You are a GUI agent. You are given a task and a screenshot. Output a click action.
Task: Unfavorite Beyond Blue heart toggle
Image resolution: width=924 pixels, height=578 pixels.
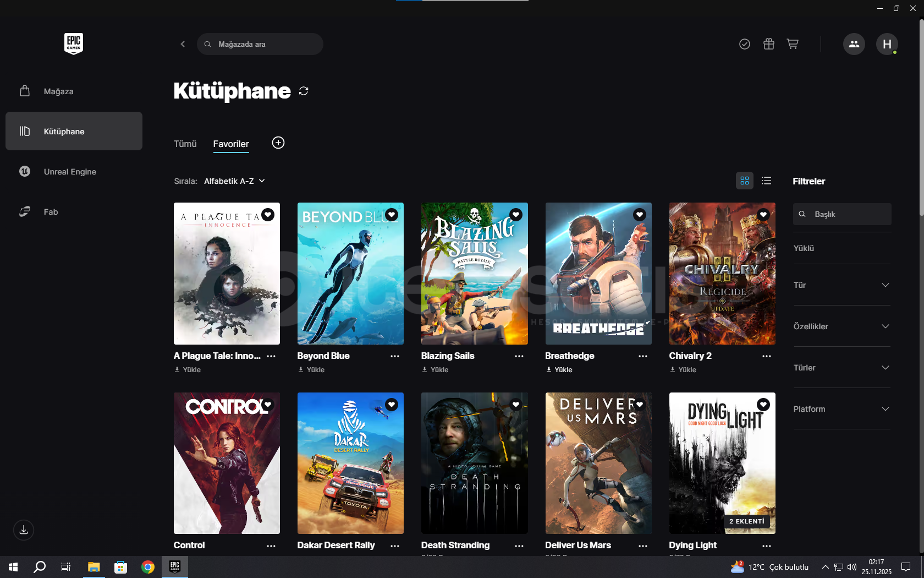392,215
